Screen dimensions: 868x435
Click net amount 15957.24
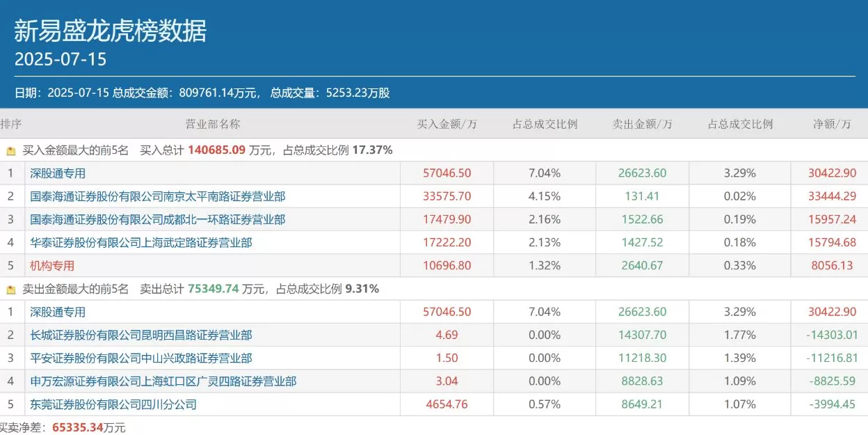[x=833, y=219]
